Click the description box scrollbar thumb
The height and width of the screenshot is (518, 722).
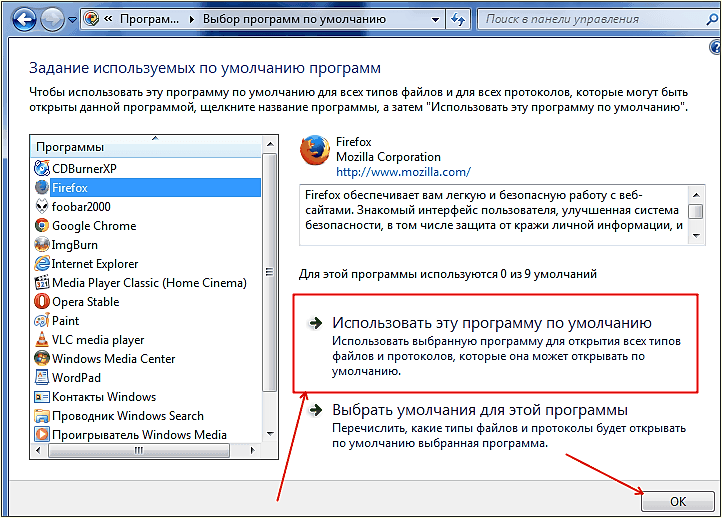[x=696, y=211]
